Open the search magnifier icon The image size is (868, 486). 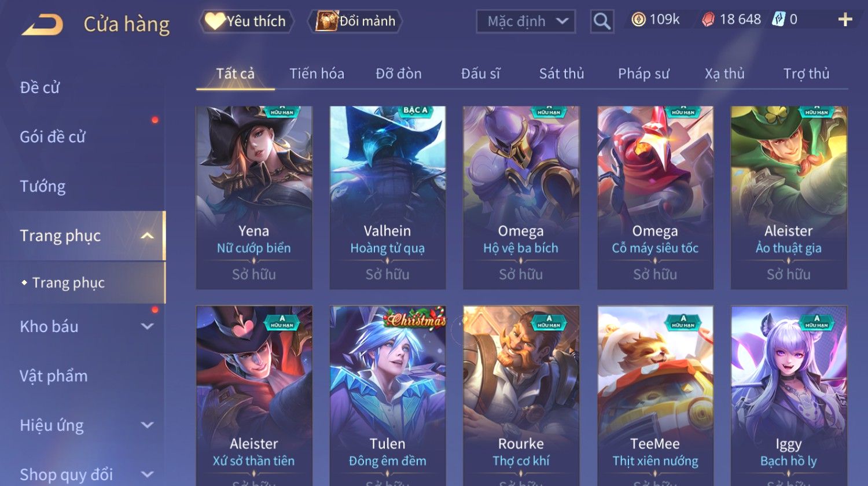pos(602,21)
